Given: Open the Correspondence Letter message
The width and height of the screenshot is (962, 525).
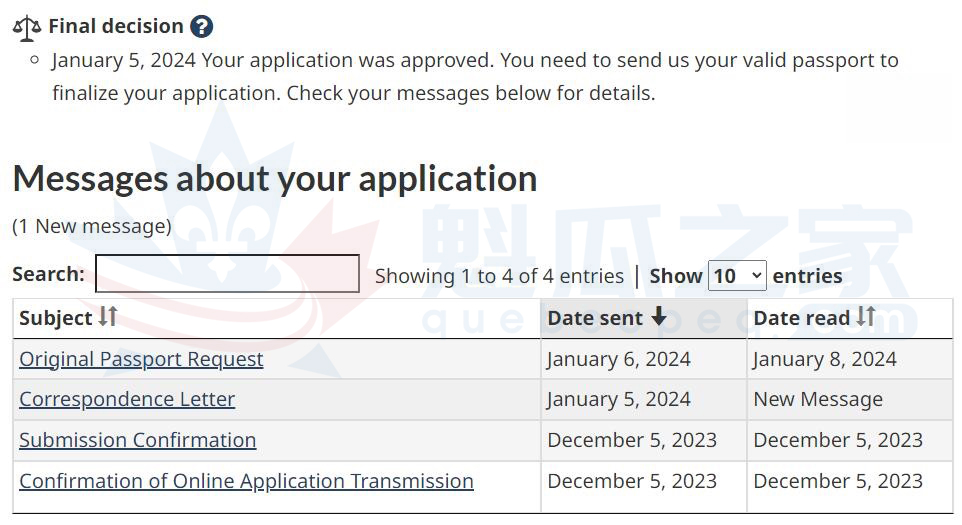Looking at the screenshot, I should click(127, 399).
